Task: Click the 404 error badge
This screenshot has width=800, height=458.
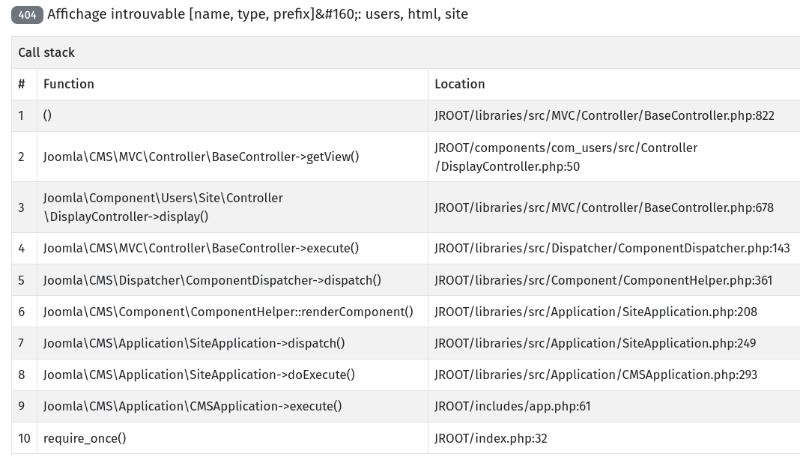Action: 27,15
